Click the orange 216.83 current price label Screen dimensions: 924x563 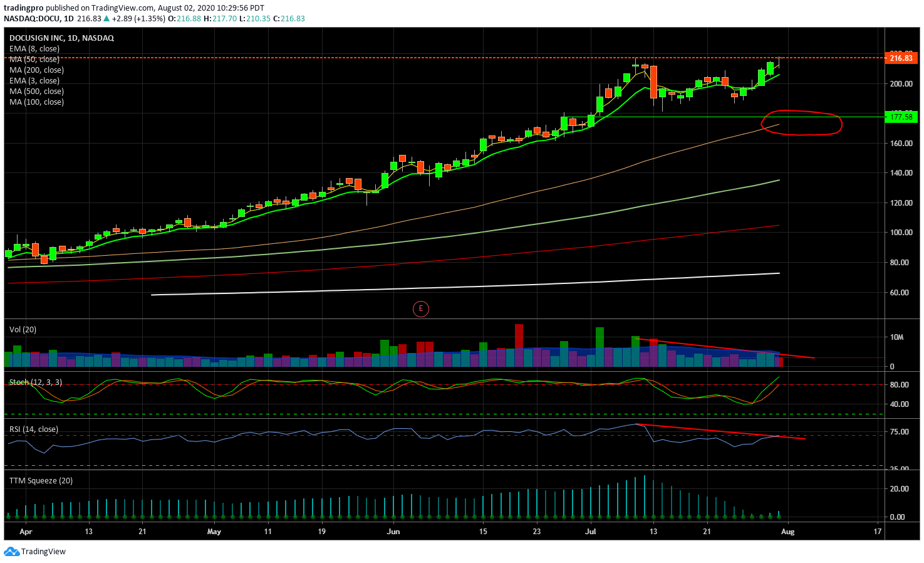pyautogui.click(x=901, y=58)
